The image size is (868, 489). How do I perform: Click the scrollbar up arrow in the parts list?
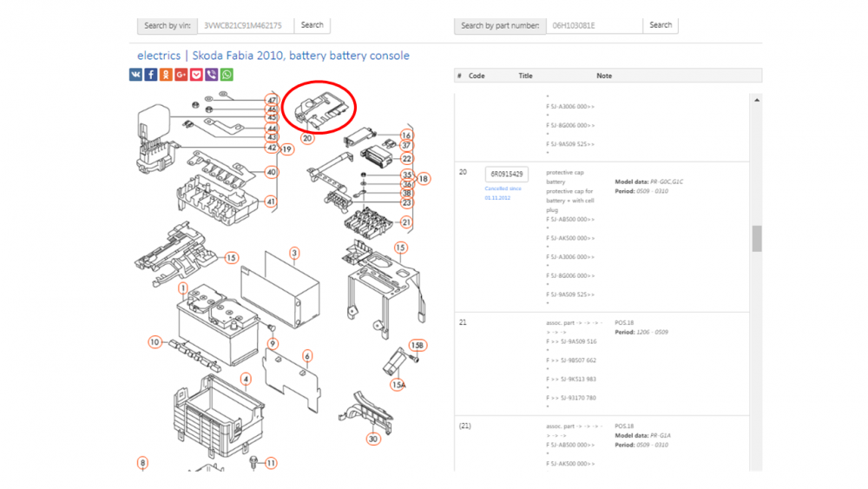[x=757, y=100]
